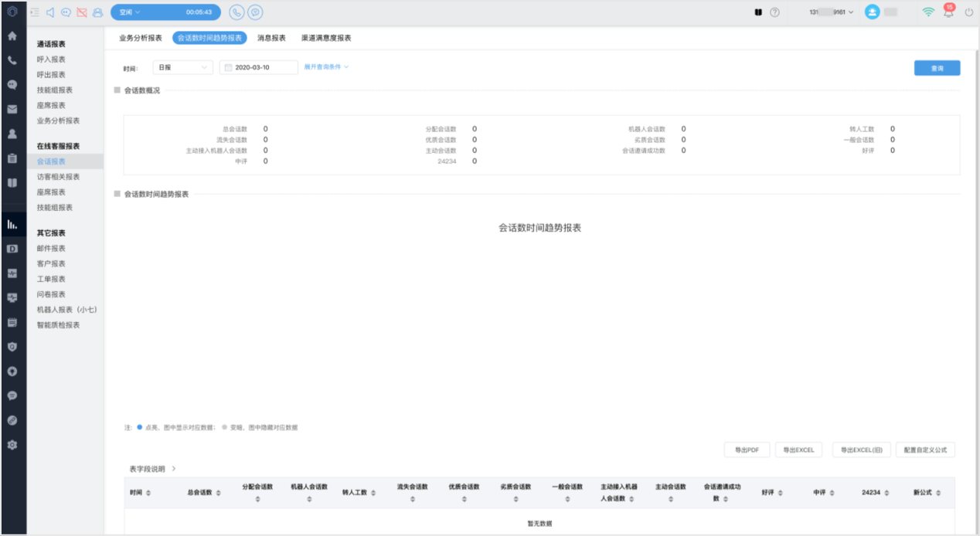Expand the 表字段说明 field description
980x536 pixels.
(x=153, y=469)
